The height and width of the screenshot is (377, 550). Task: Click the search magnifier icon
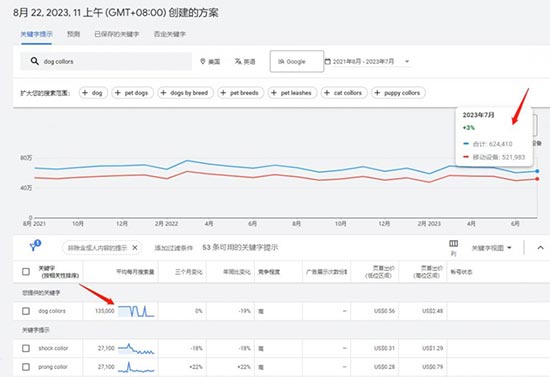(x=34, y=61)
